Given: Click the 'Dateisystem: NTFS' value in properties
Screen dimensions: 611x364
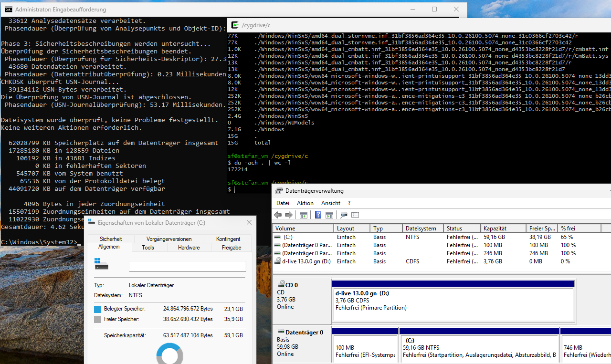Looking at the screenshot, I should pyautogui.click(x=136, y=295).
